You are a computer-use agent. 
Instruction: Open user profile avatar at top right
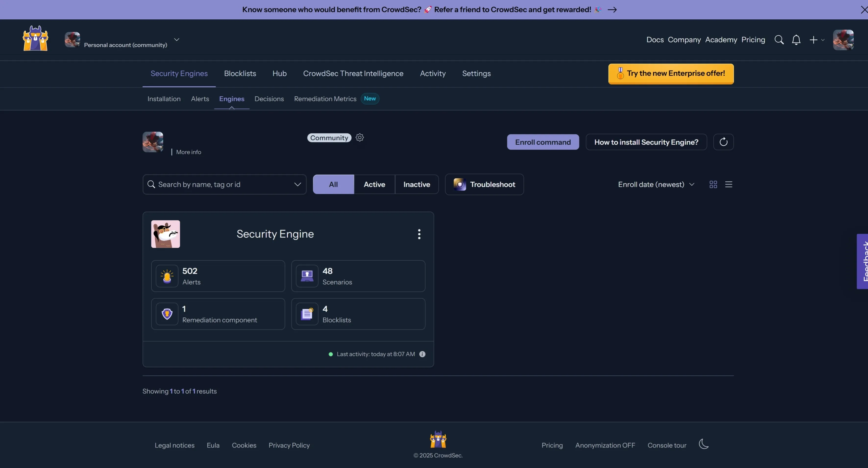click(843, 40)
